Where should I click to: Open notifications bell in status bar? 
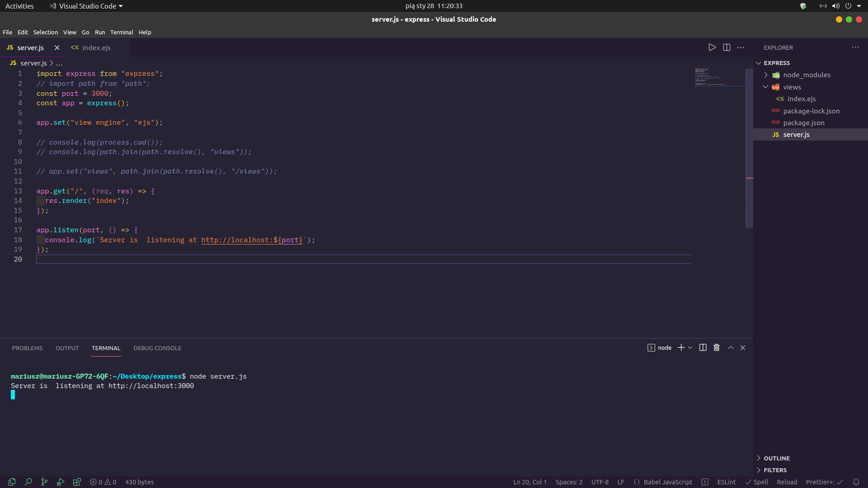[856, 482]
